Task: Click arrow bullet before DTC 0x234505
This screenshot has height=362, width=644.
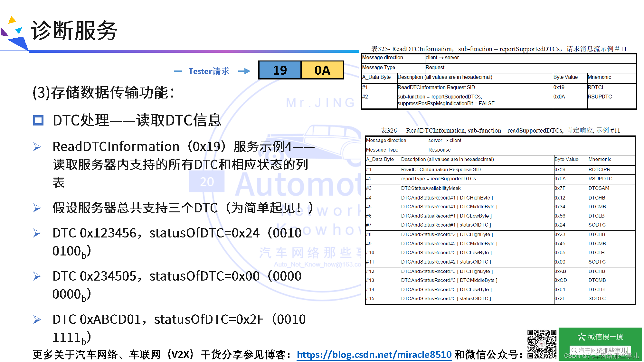Action: click(x=37, y=276)
